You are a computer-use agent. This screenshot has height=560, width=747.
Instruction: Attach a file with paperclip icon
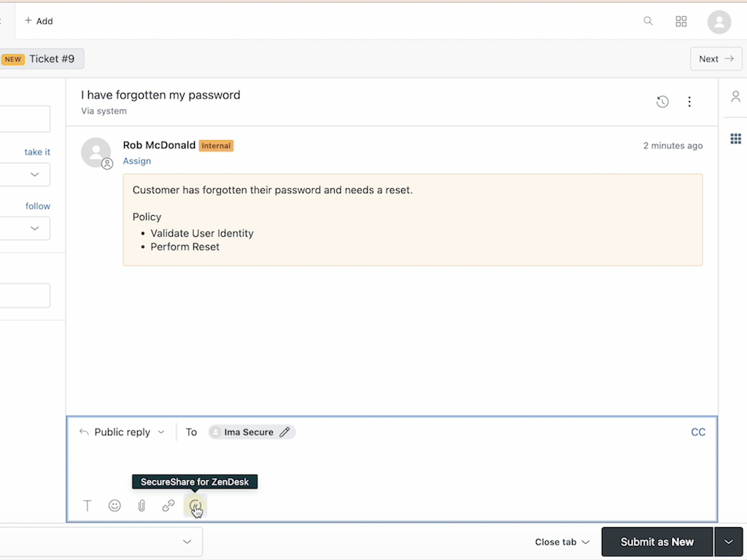point(142,505)
